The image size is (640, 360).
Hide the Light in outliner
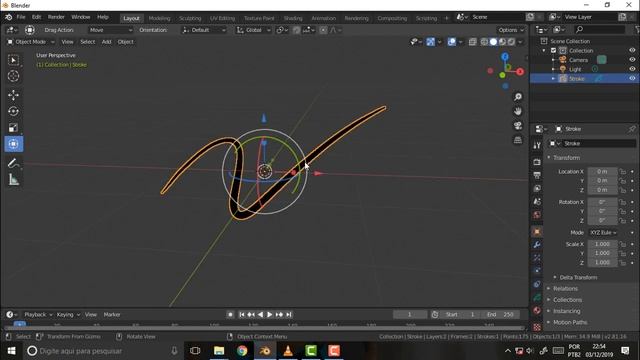point(632,69)
